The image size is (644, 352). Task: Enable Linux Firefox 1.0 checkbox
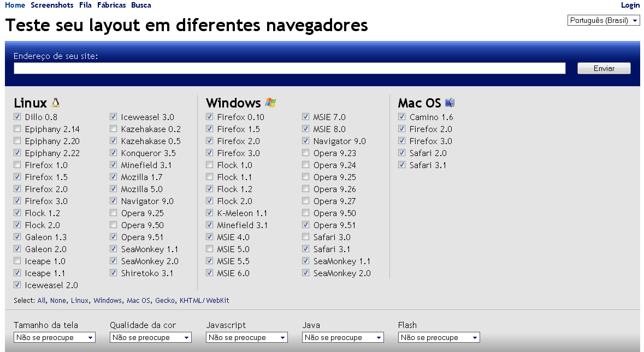[17, 165]
